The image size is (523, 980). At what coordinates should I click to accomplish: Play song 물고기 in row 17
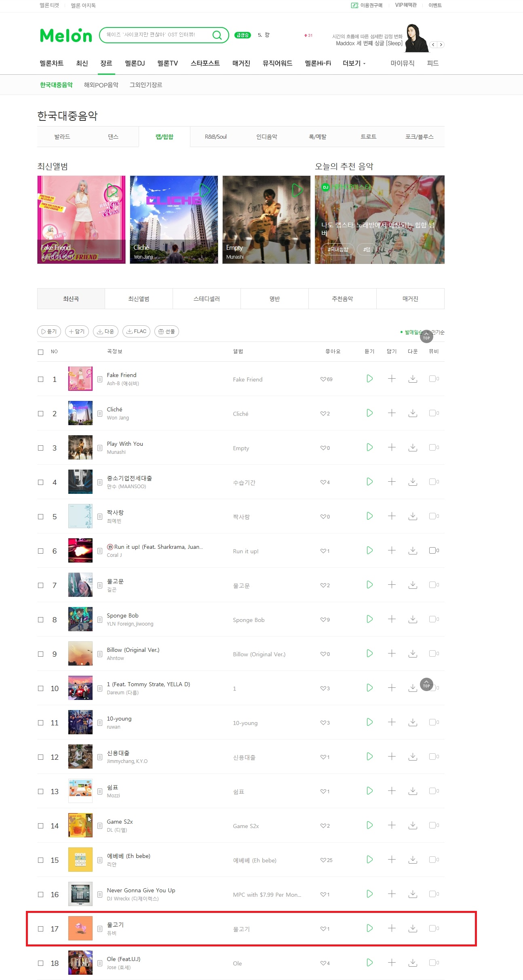[369, 928]
